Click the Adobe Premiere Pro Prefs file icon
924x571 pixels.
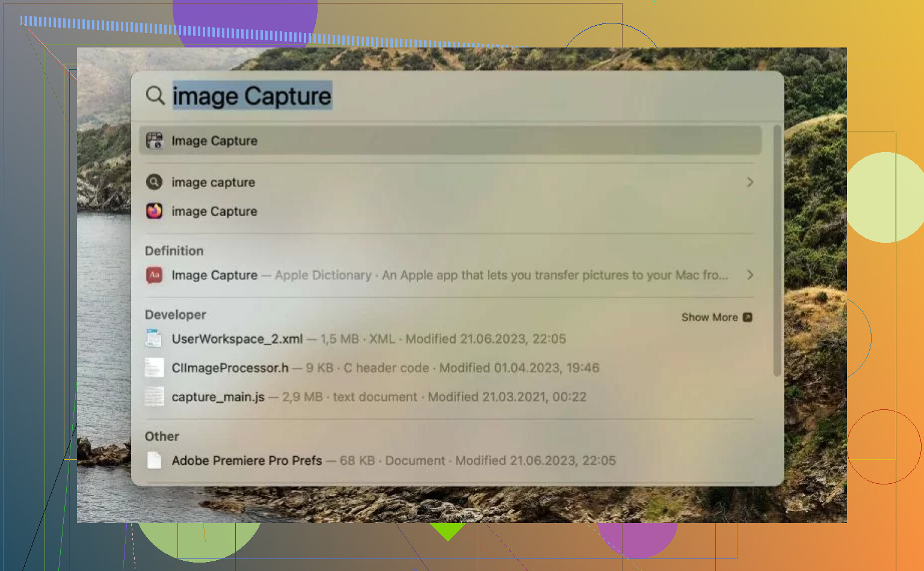point(154,460)
